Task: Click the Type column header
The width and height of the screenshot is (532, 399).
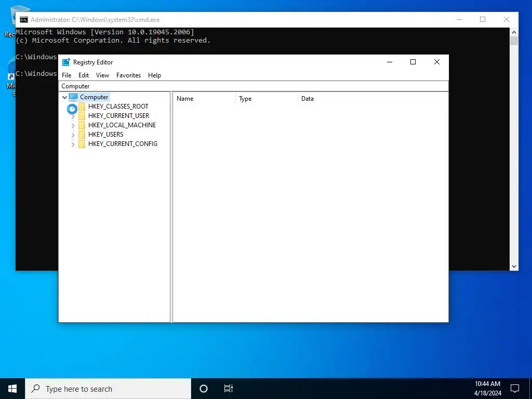Action: click(x=267, y=99)
